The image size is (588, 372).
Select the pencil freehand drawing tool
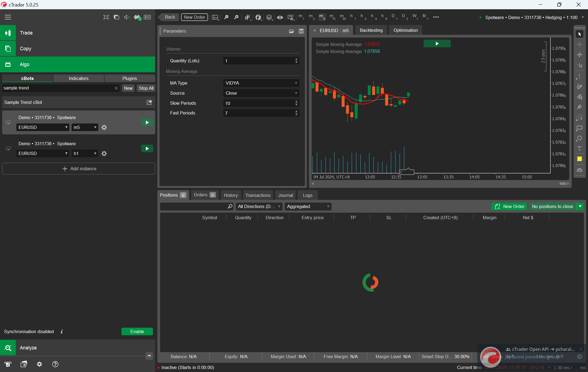580,86
